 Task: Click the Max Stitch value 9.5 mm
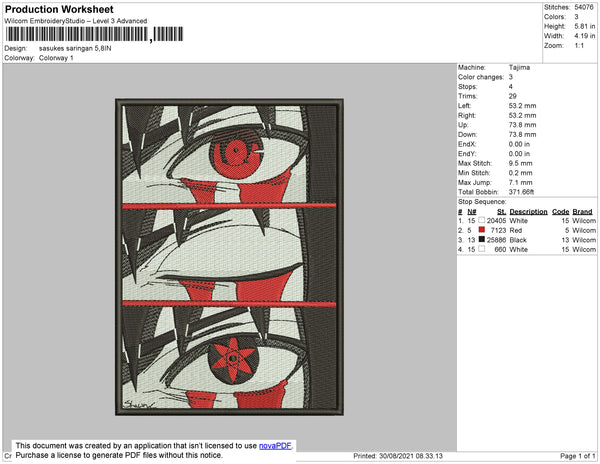520,163
